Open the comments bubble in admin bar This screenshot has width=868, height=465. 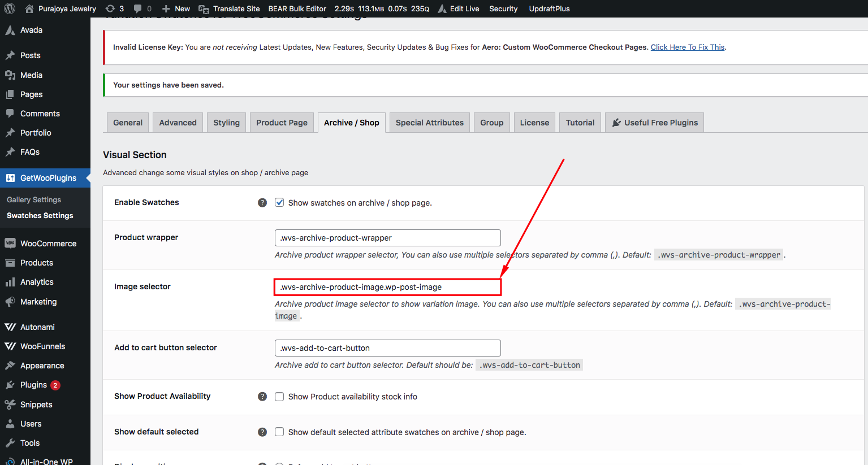coord(138,8)
